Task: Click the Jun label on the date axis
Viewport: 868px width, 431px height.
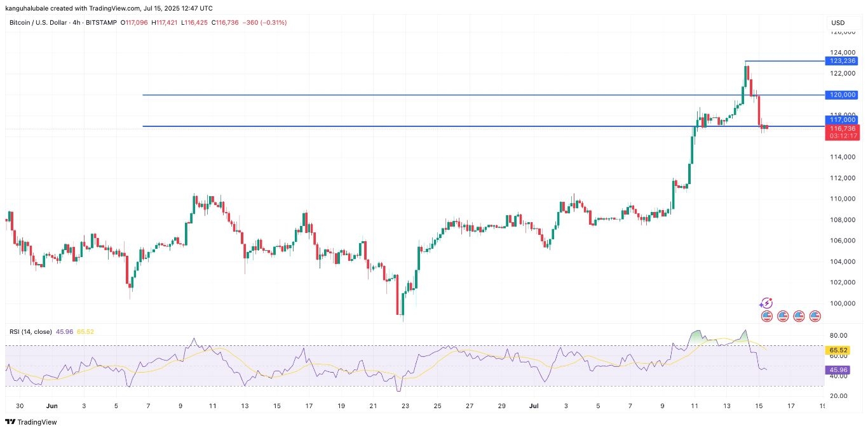Action: click(x=52, y=406)
